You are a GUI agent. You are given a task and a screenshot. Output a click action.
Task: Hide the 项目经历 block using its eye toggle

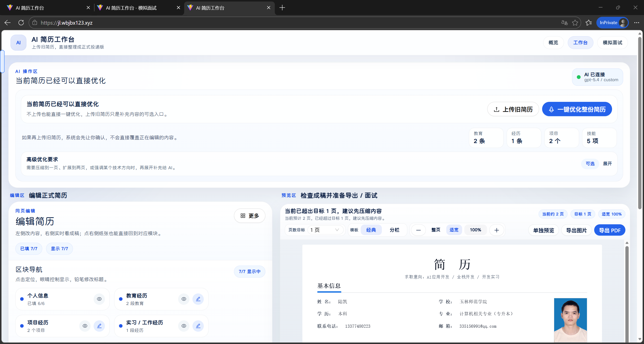pyautogui.click(x=85, y=326)
